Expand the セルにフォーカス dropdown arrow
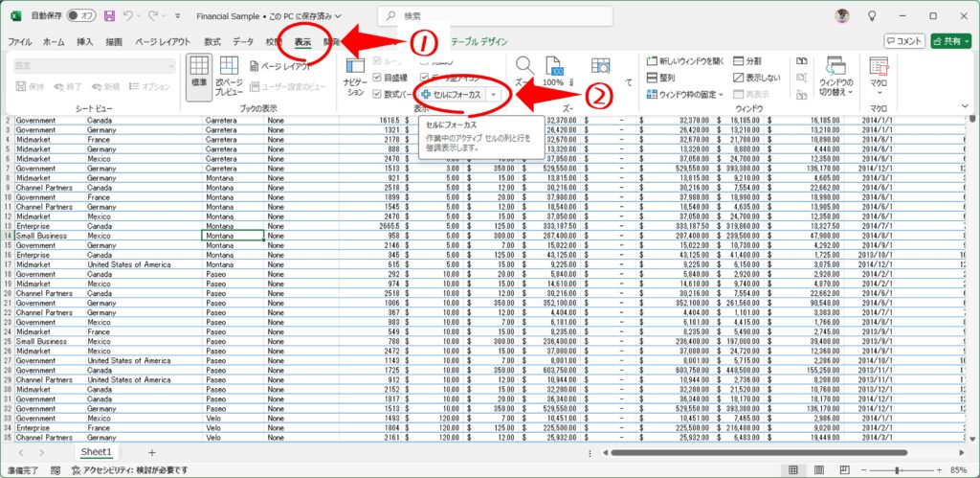The height and width of the screenshot is (478, 980). [493, 95]
